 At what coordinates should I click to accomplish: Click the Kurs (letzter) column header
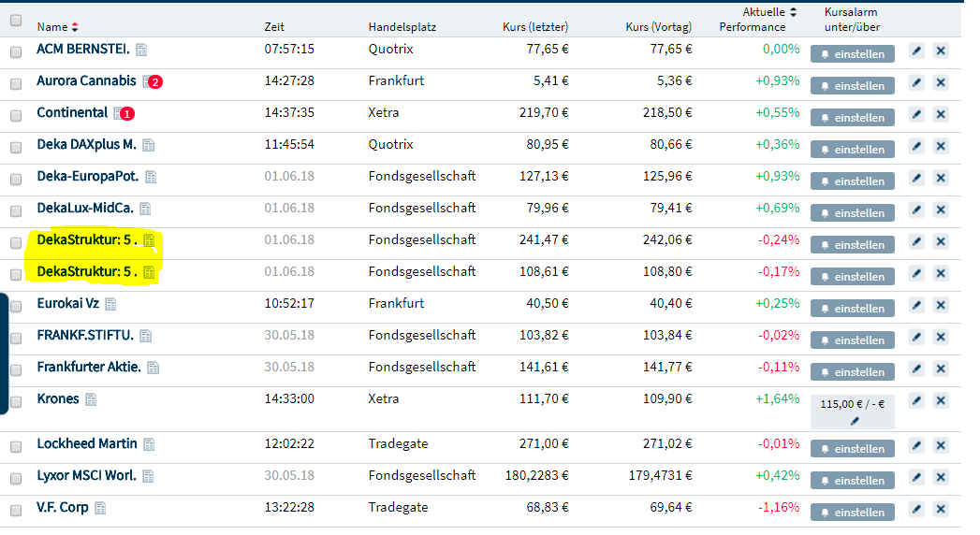coord(534,27)
